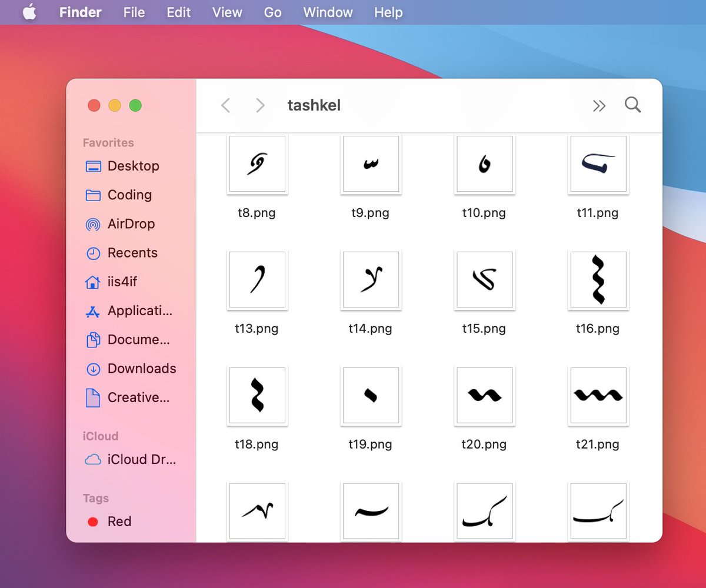The image size is (706, 588).
Task: Click the t9.png file name
Action: [371, 213]
